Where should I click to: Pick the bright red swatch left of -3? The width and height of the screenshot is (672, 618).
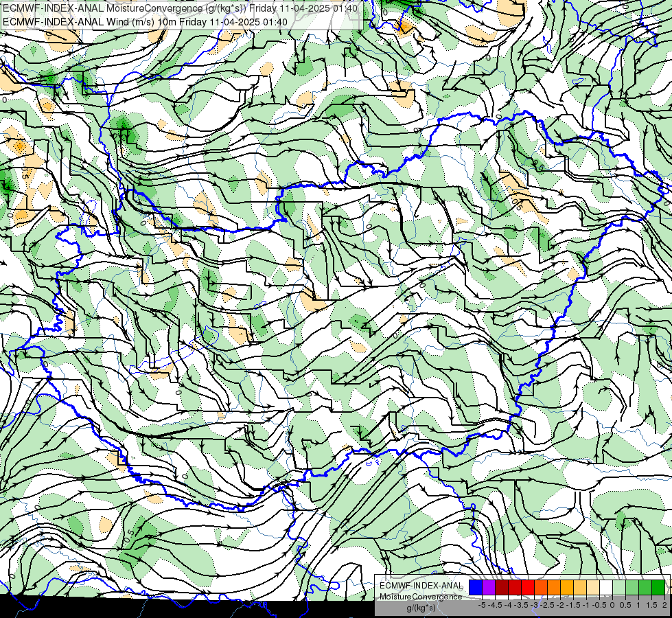[x=528, y=587]
